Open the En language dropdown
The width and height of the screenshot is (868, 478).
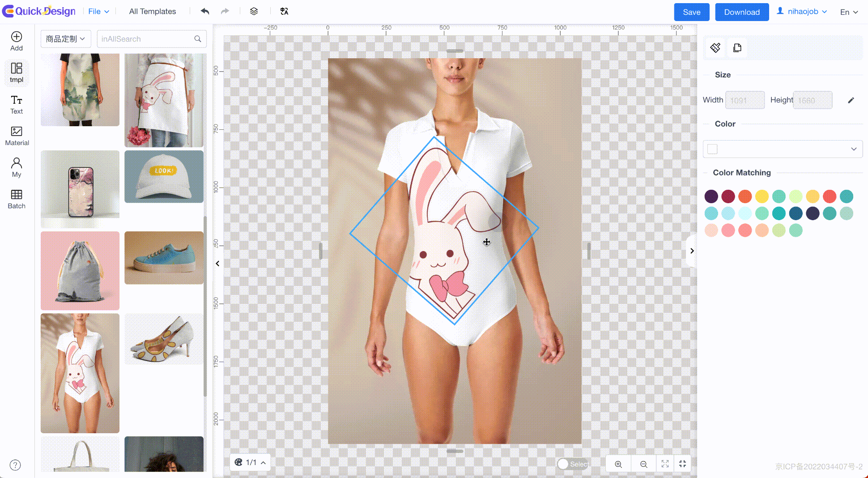(x=849, y=12)
